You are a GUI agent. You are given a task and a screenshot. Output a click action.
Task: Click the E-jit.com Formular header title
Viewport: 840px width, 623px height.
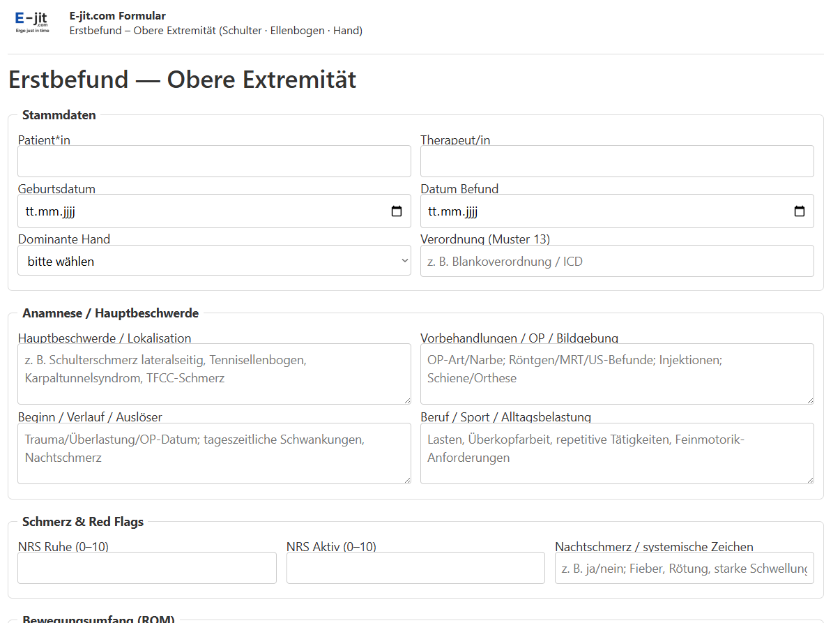118,16
